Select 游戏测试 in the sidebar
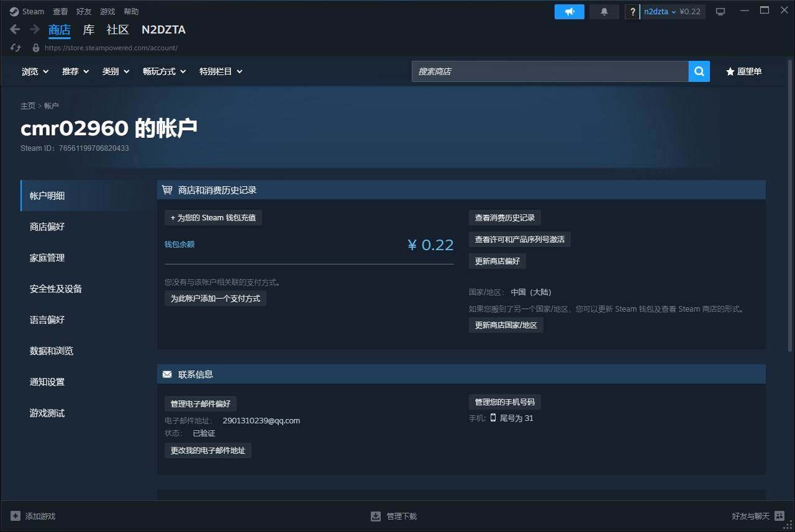This screenshot has height=532, width=795. 83,413
